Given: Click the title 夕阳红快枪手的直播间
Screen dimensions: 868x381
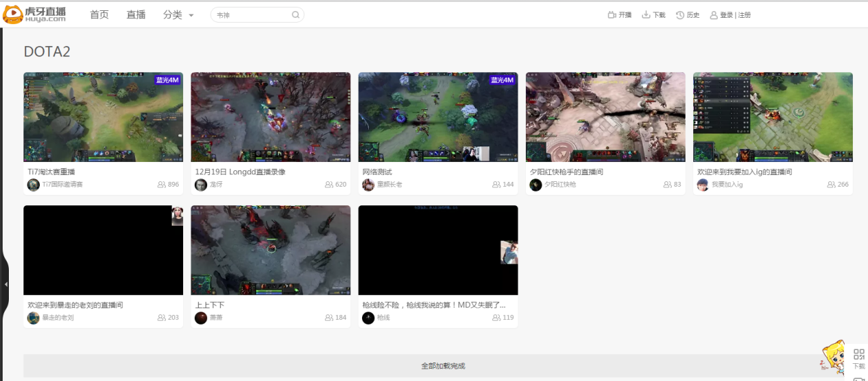Looking at the screenshot, I should [x=566, y=172].
